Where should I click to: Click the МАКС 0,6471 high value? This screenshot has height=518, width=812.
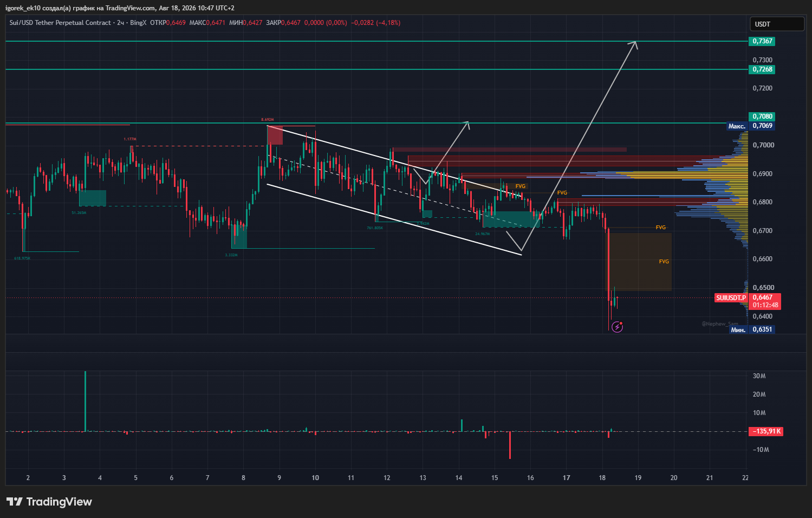(207, 23)
